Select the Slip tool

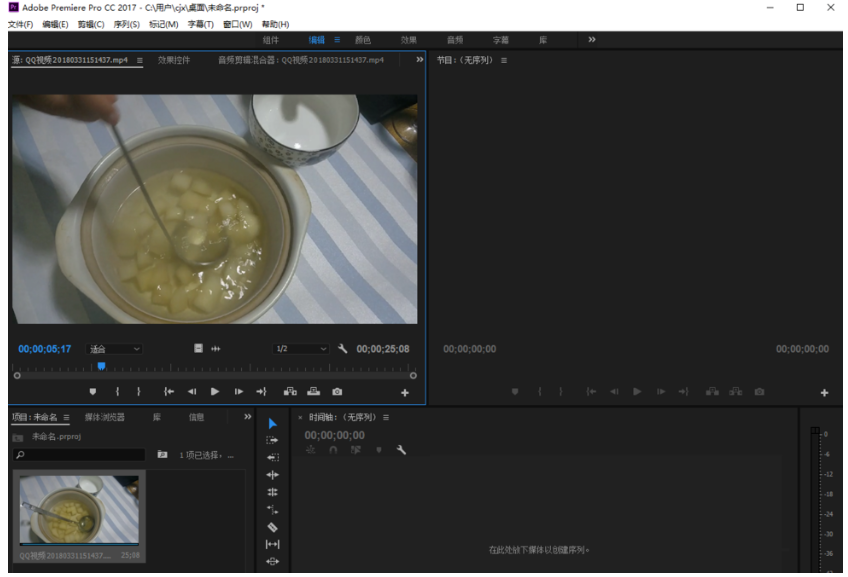coord(272,543)
